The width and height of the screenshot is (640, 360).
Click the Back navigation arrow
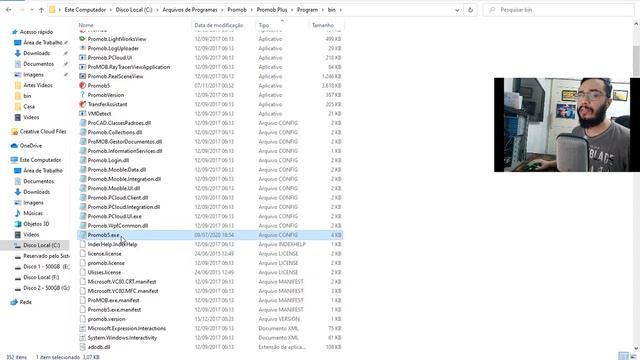[x=9, y=10]
